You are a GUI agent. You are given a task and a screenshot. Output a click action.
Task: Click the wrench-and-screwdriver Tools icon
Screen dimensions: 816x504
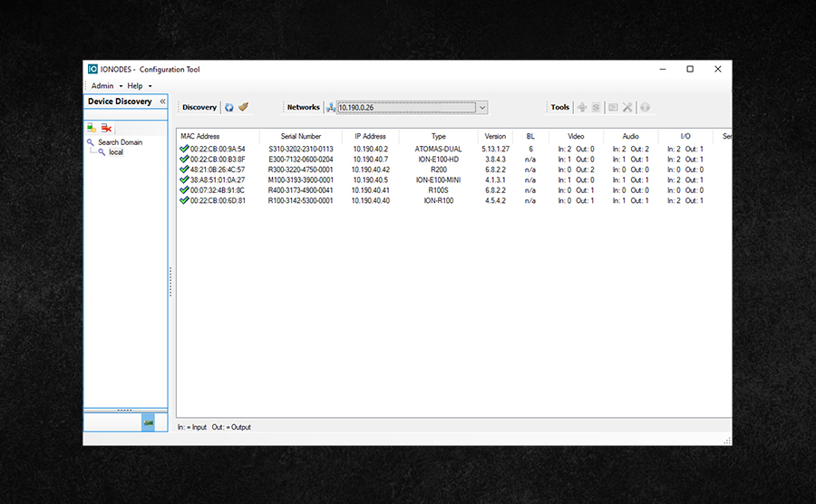point(627,107)
